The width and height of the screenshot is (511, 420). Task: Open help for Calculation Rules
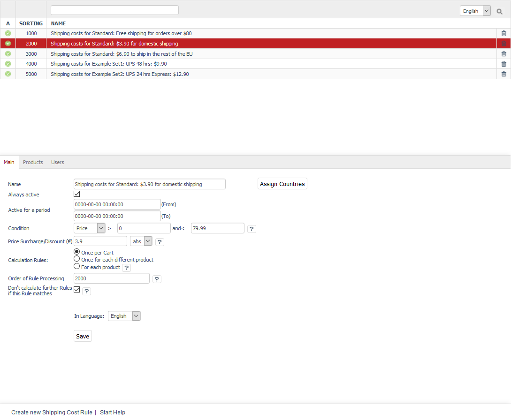pyautogui.click(x=126, y=268)
